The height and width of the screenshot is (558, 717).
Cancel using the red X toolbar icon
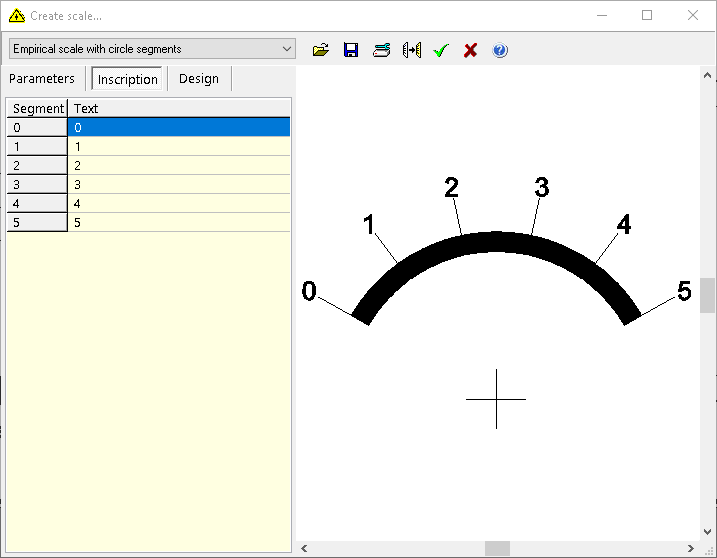[470, 50]
